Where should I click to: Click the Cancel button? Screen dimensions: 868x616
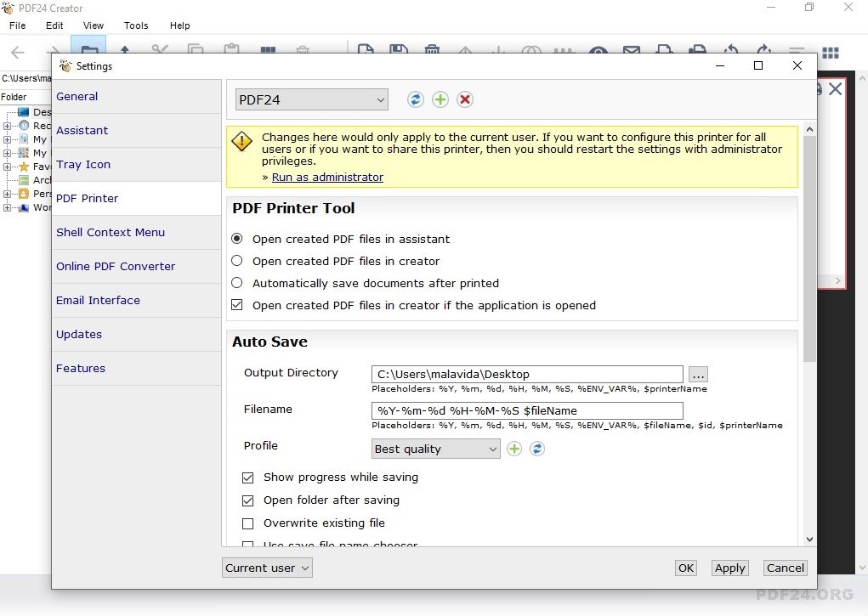(785, 568)
